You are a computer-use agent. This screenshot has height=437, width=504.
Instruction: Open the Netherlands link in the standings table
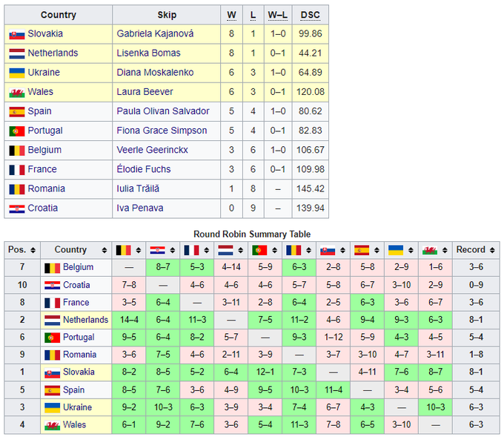53,53
